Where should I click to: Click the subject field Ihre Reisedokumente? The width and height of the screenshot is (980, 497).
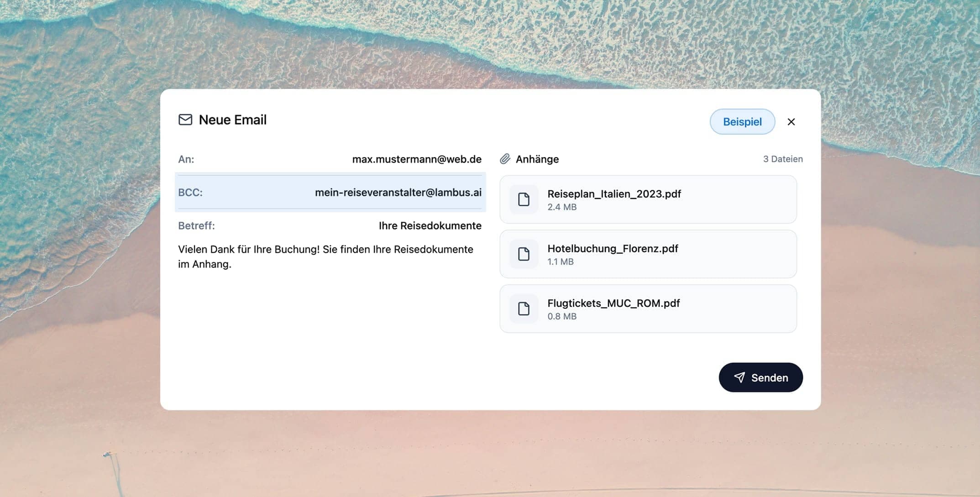[x=430, y=226]
